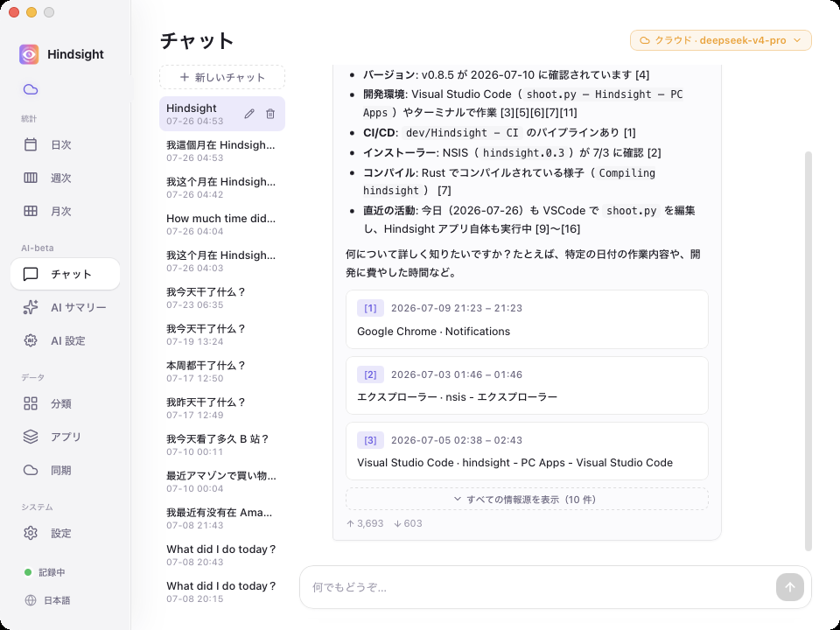Open the 本周都干了什么？ chat
Viewport: 840px width, 630px height.
(x=221, y=371)
